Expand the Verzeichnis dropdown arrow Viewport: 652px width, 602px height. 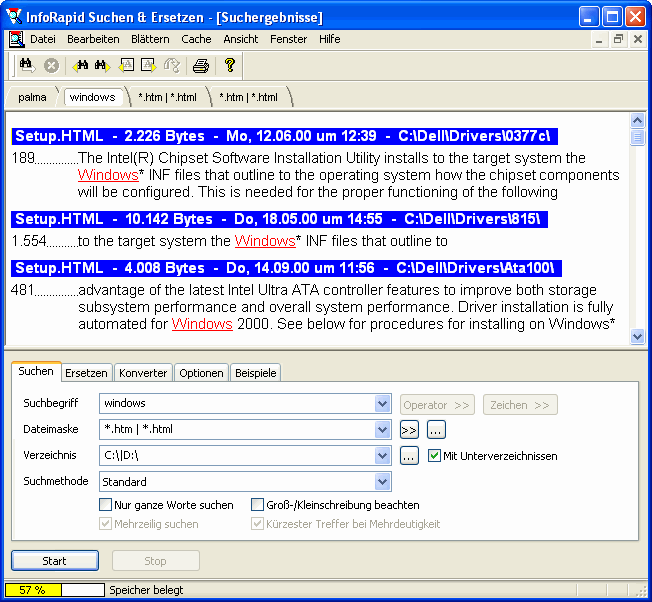(x=382, y=456)
